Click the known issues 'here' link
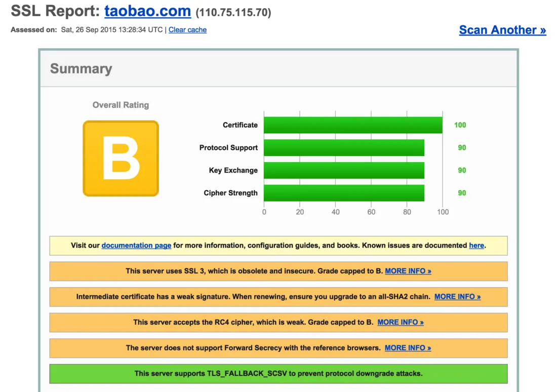Viewport: 556px width, 392px height. pos(476,246)
